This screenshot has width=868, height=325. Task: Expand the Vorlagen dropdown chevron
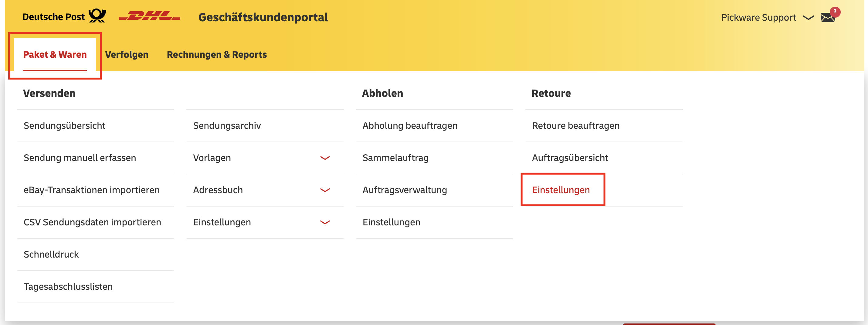tap(324, 157)
